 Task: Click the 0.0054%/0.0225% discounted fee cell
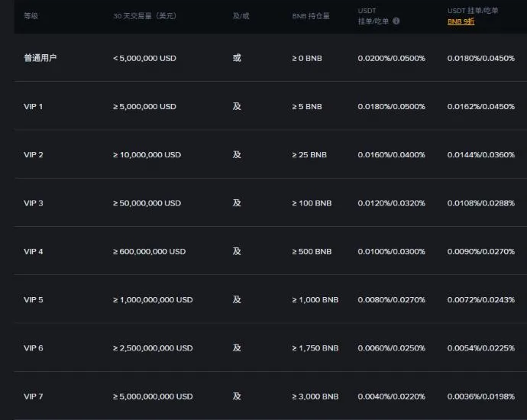[x=481, y=348]
